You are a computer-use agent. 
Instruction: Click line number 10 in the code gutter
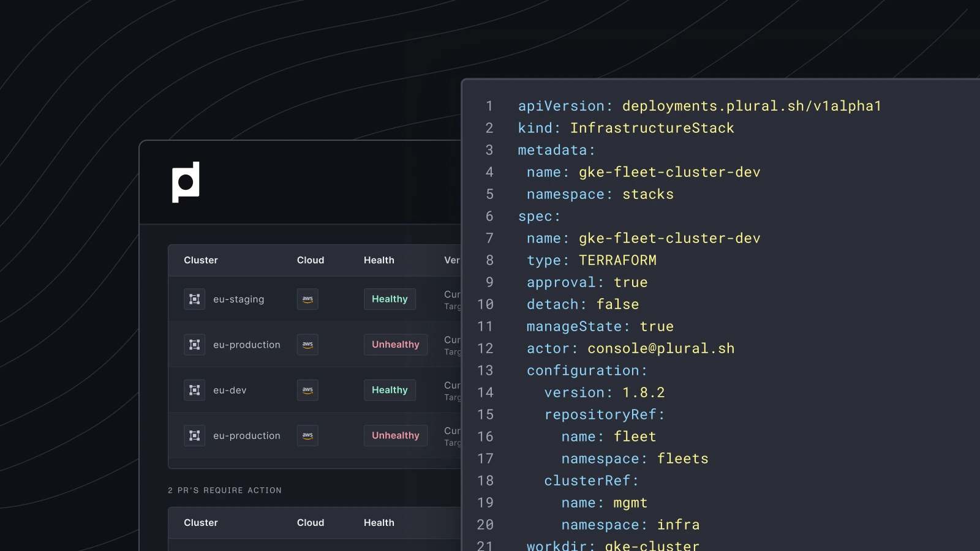click(485, 304)
